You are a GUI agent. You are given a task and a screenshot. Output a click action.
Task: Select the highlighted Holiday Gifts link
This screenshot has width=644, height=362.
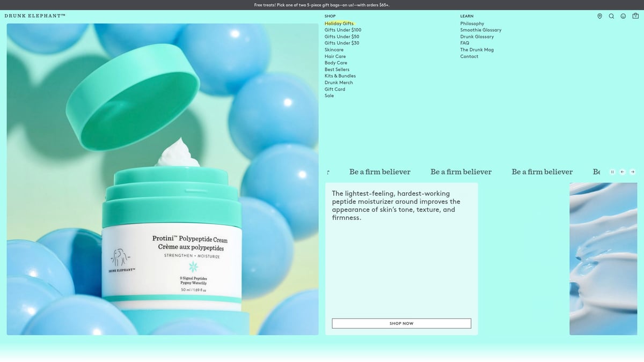pyautogui.click(x=339, y=23)
